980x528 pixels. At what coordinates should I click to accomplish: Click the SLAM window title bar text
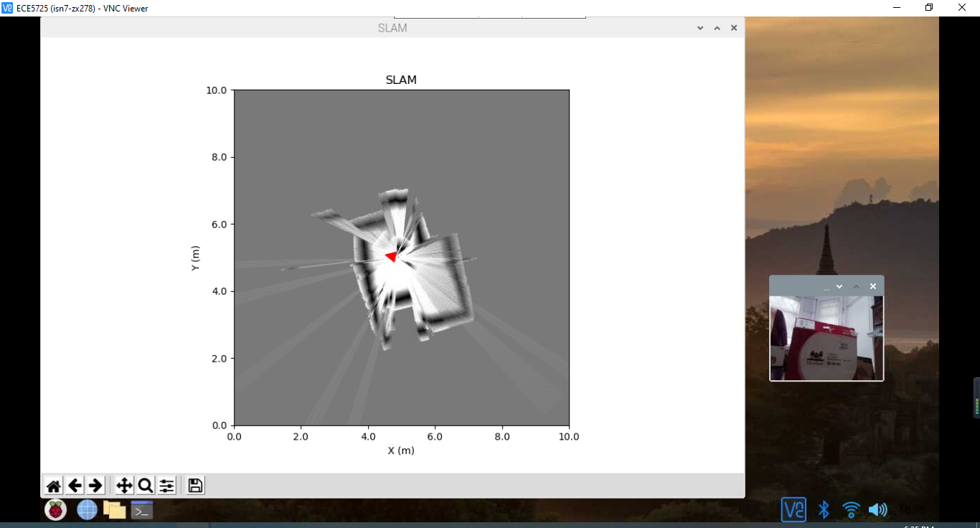[x=392, y=28]
